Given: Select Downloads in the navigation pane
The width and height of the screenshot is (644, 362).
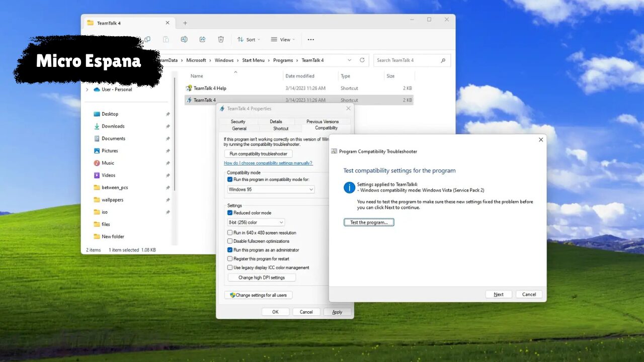Looking at the screenshot, I should click(x=113, y=126).
